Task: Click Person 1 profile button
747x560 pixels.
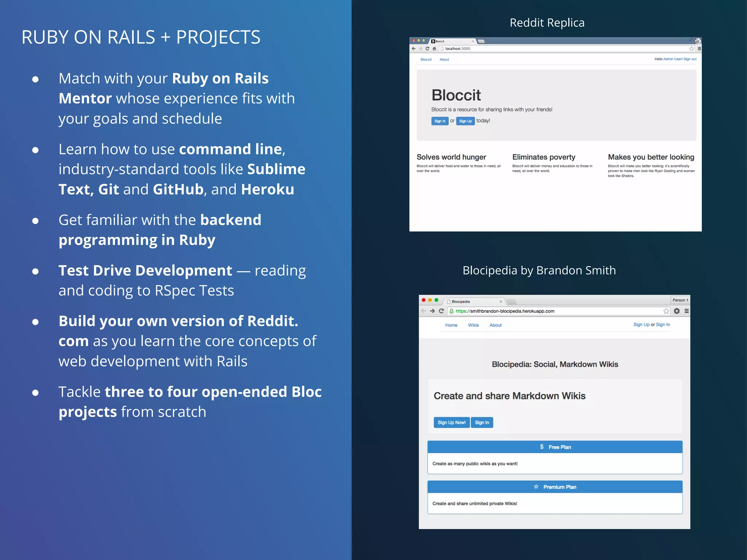Action: 680,300
